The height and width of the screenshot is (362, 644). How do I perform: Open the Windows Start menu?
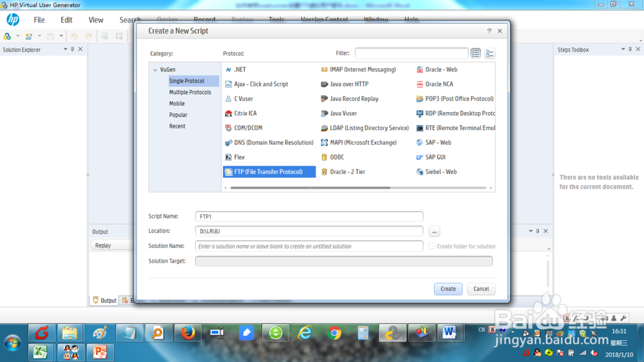point(13,343)
